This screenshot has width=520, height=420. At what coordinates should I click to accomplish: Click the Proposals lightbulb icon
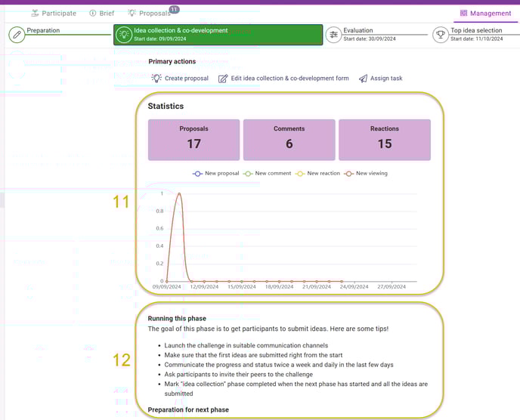click(132, 13)
